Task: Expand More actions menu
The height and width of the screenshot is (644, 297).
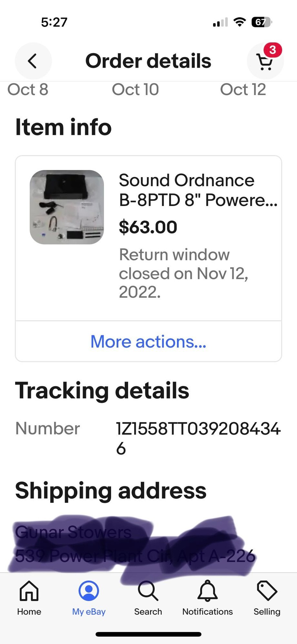Action: [148, 341]
